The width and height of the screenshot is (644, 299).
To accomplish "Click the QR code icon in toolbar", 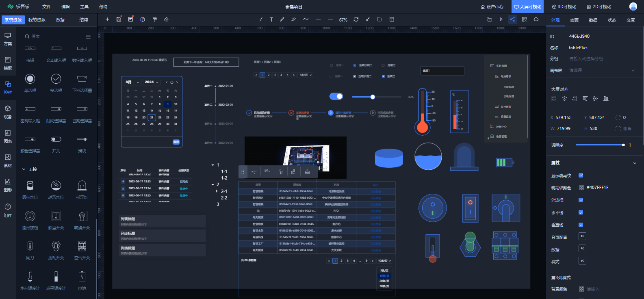I will click(x=524, y=19).
